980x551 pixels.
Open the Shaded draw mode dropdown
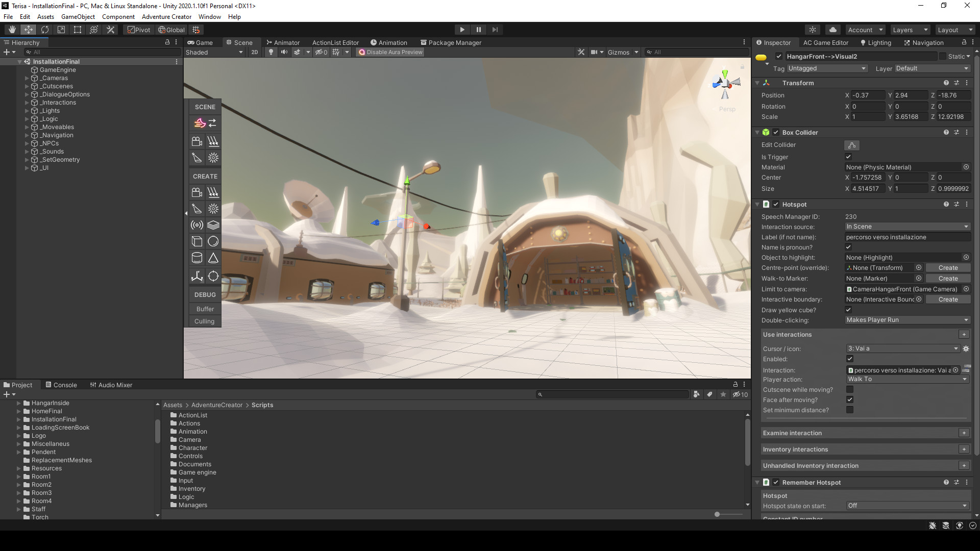pyautogui.click(x=214, y=52)
